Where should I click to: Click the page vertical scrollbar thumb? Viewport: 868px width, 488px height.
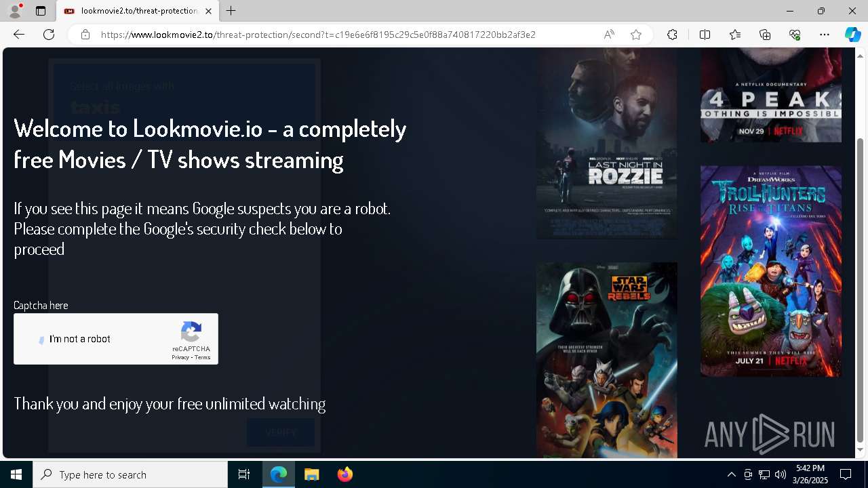click(861, 290)
